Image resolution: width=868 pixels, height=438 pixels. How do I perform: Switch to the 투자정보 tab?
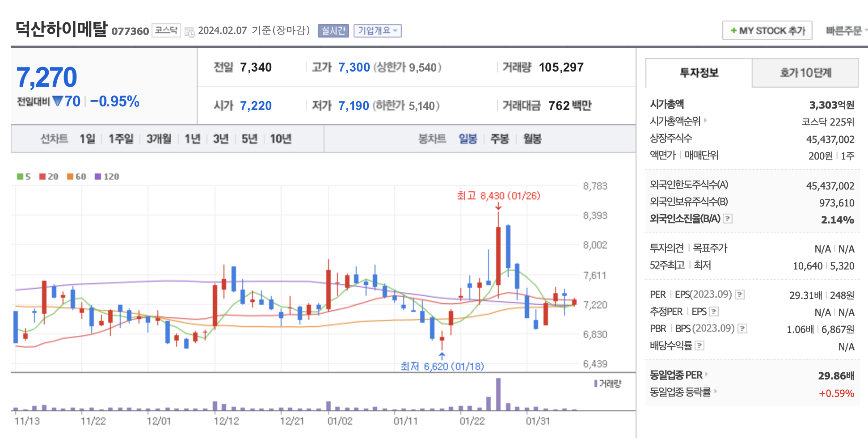699,73
